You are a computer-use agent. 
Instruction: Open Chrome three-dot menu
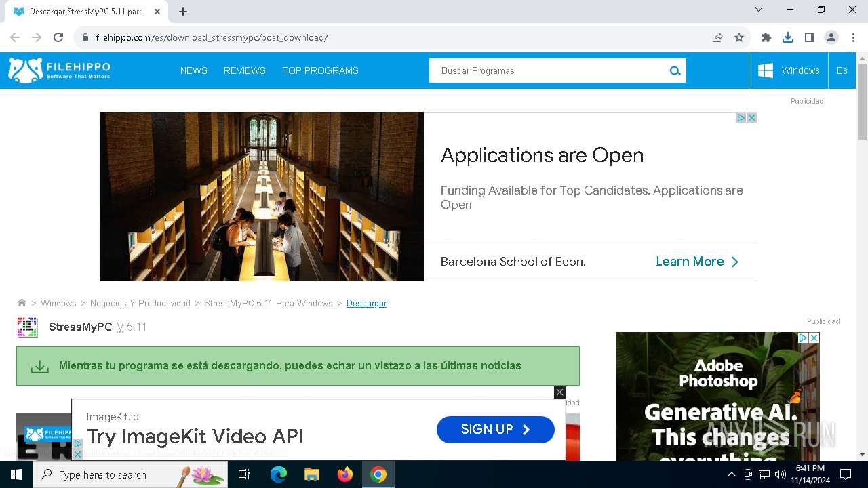(x=853, y=37)
